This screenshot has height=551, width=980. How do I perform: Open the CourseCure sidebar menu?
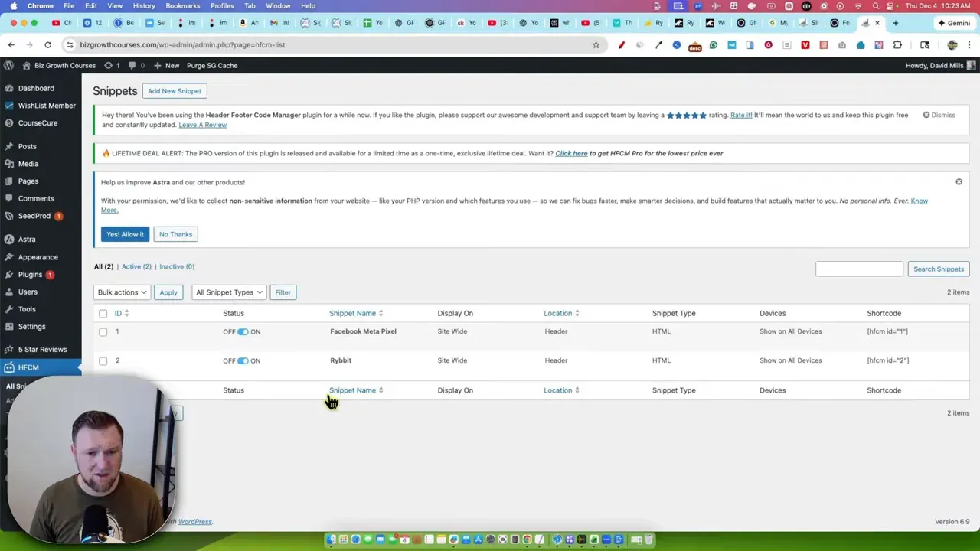tap(38, 122)
